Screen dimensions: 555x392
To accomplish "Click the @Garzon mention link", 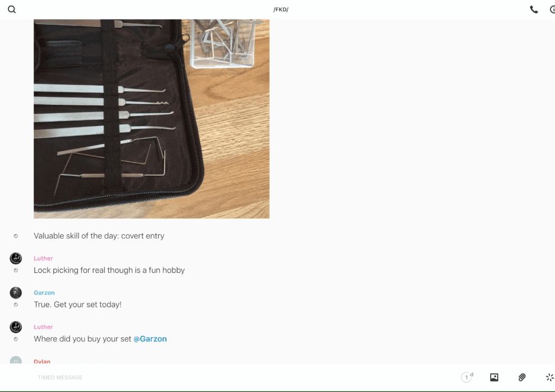I will [x=150, y=339].
